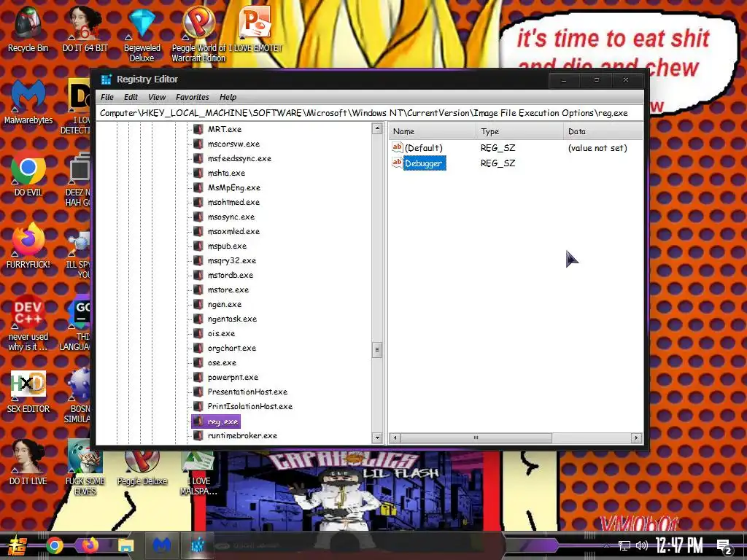Select the ose.exe key
The height and width of the screenshot is (560, 747).
222,362
